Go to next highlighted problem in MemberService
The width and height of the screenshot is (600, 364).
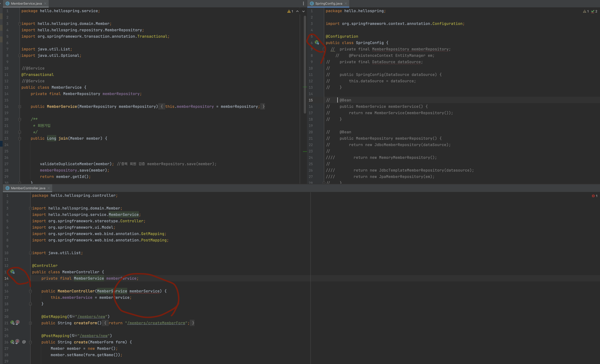click(303, 11)
